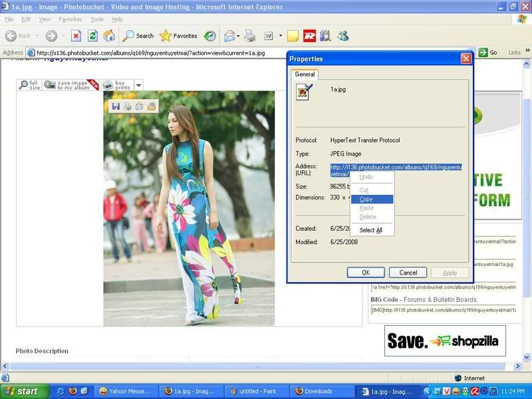Click the yellow note Discuss icon

[293, 36]
